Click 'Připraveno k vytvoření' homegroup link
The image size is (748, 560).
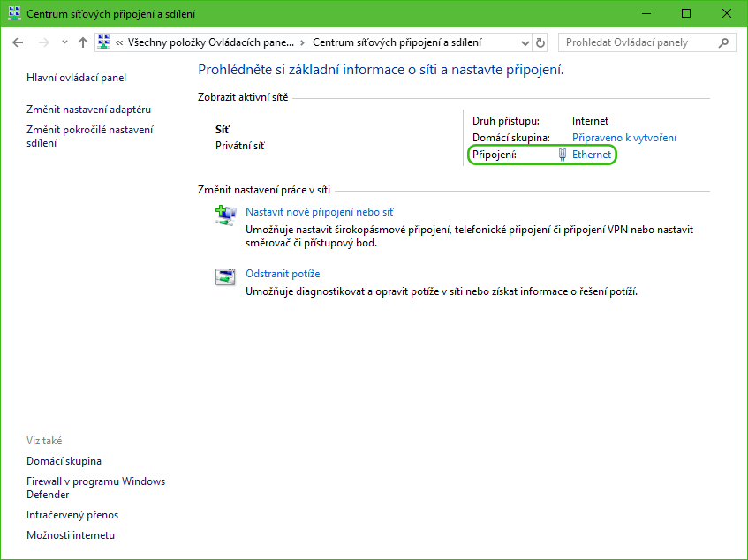(624, 138)
